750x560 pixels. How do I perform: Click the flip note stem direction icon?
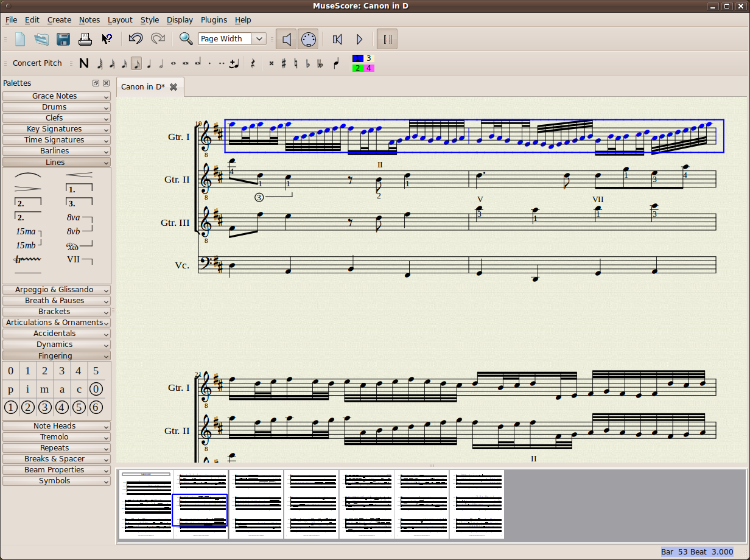pyautogui.click(x=337, y=63)
